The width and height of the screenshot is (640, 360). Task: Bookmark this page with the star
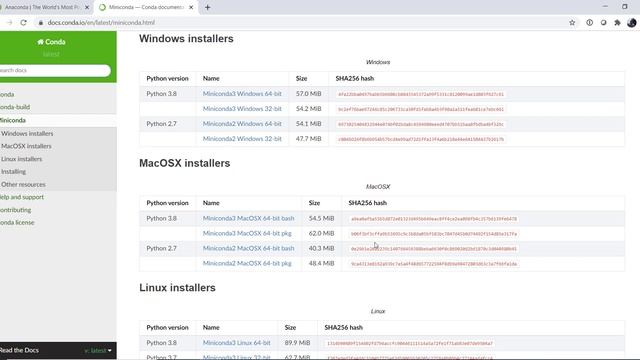(x=572, y=23)
